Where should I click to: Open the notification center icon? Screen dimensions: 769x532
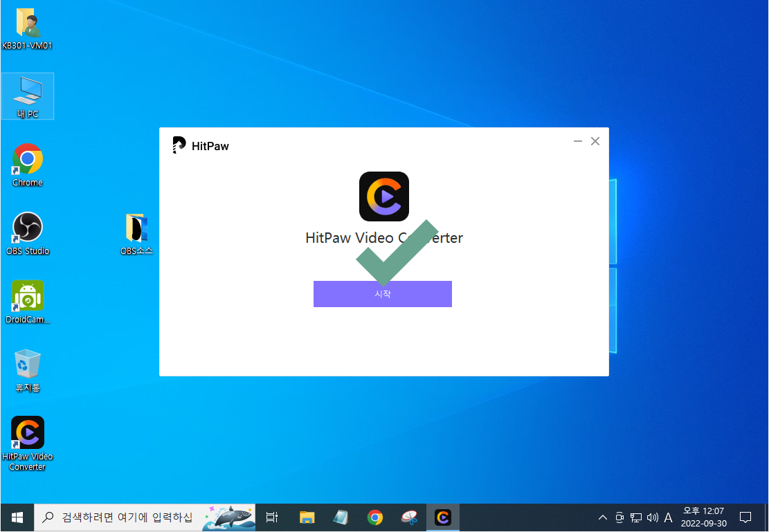745,517
